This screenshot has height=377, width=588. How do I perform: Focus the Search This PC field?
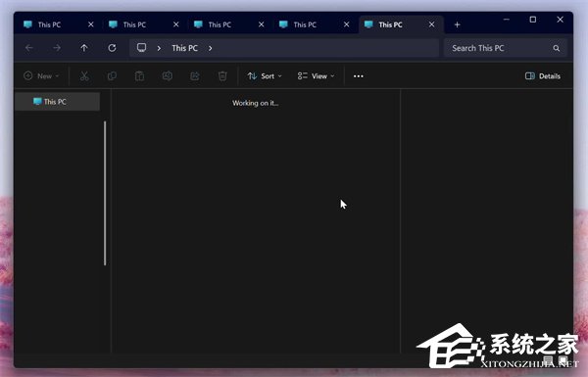click(505, 48)
